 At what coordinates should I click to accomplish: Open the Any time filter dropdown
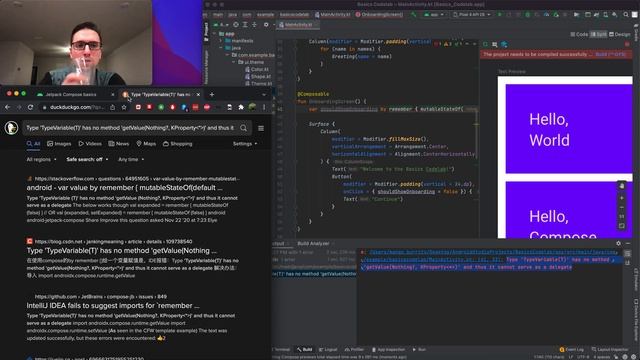[x=131, y=160]
